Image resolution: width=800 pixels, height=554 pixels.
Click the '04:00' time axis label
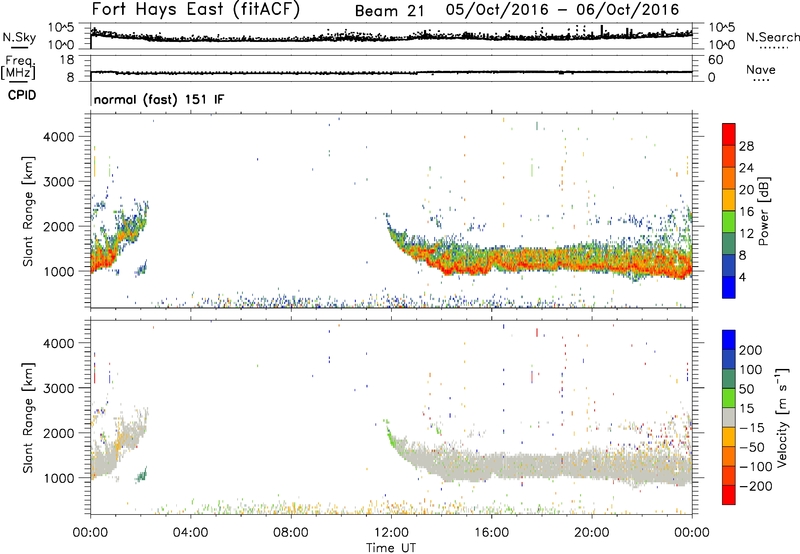point(191,533)
